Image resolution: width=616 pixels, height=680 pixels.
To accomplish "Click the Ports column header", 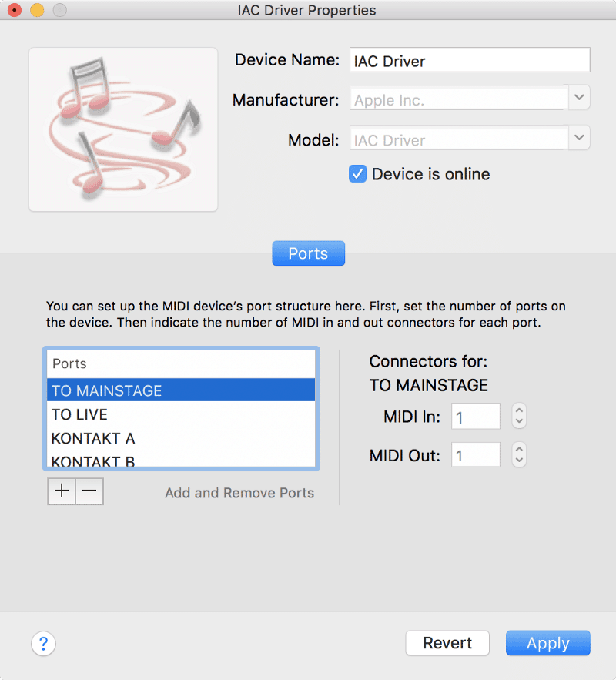I will click(181, 363).
